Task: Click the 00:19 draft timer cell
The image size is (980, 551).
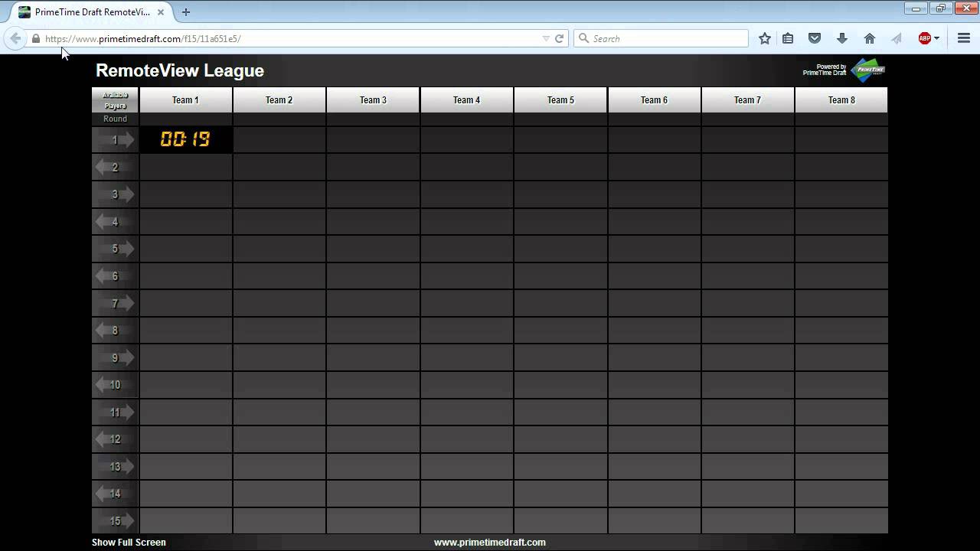Action: coord(186,139)
